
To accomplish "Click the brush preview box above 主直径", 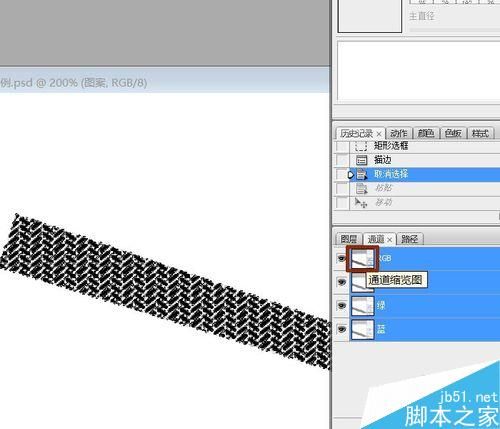I will click(370, 16).
